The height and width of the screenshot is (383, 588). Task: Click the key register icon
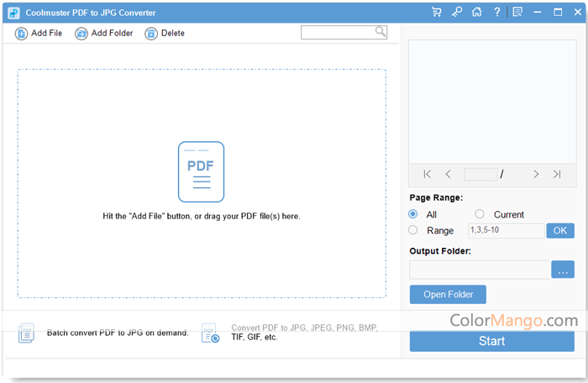457,13
